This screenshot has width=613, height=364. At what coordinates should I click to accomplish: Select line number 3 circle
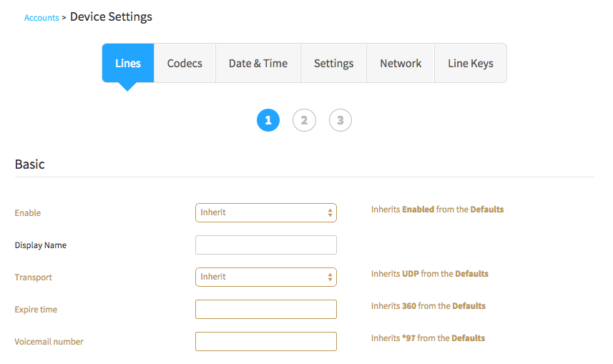pyautogui.click(x=340, y=120)
